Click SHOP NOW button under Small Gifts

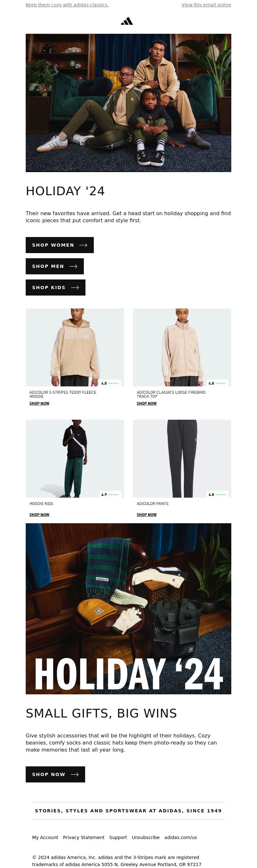(x=55, y=774)
